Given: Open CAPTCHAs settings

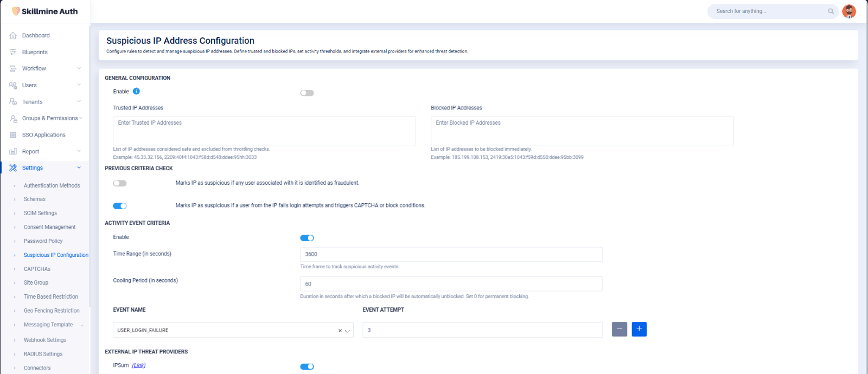Looking at the screenshot, I should coord(37,269).
